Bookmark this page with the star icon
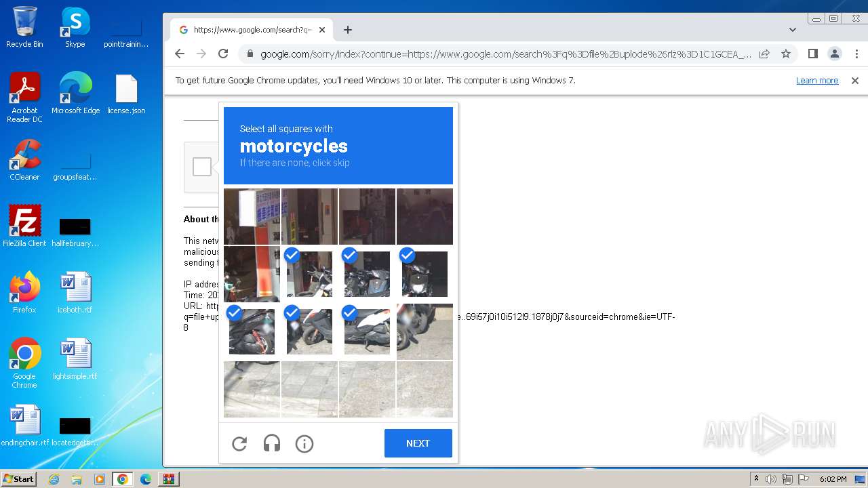868x488 pixels. pyautogui.click(x=786, y=54)
